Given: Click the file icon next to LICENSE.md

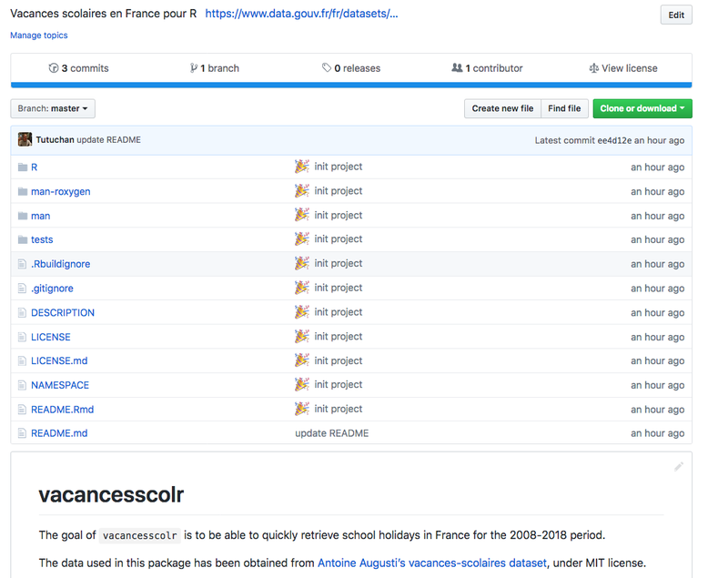Looking at the screenshot, I should (x=23, y=361).
